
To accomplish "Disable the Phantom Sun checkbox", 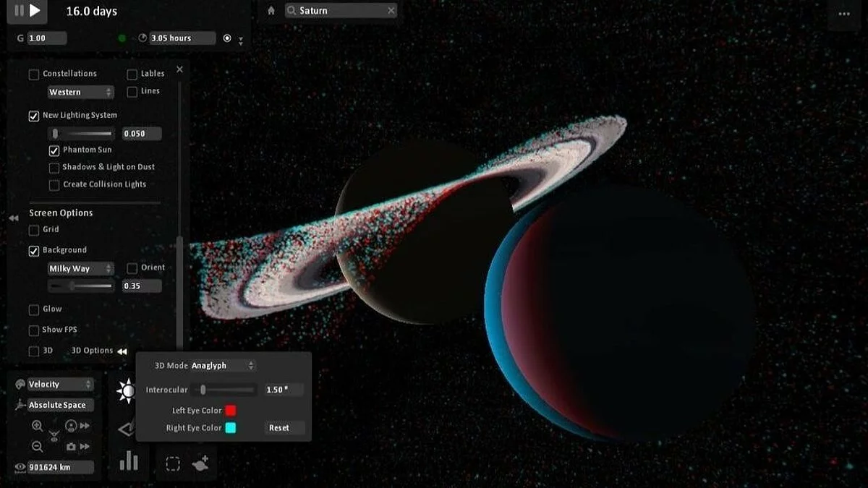I will tap(54, 150).
